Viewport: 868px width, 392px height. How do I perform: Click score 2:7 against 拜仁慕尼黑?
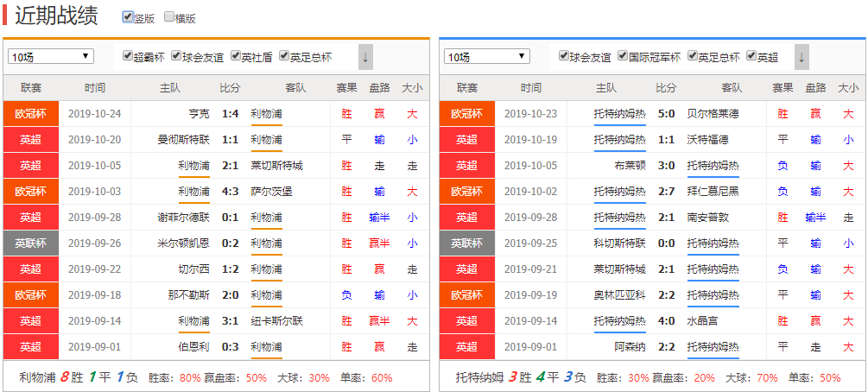coord(666,192)
